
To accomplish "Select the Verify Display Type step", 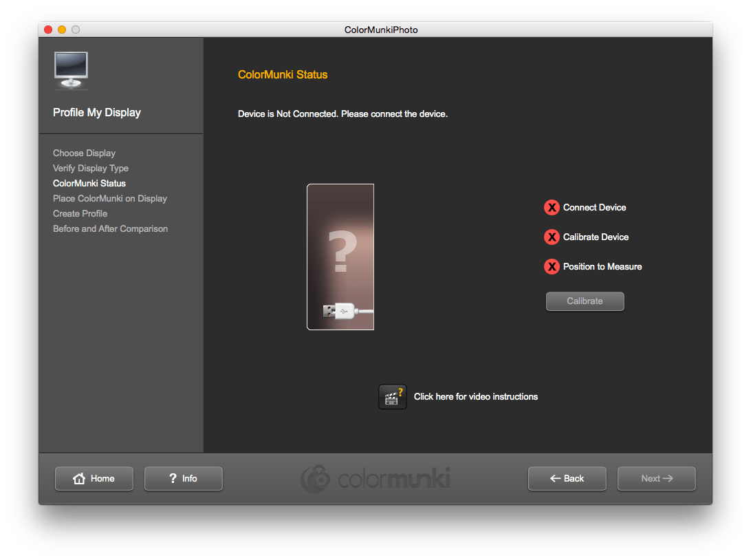I will [91, 168].
